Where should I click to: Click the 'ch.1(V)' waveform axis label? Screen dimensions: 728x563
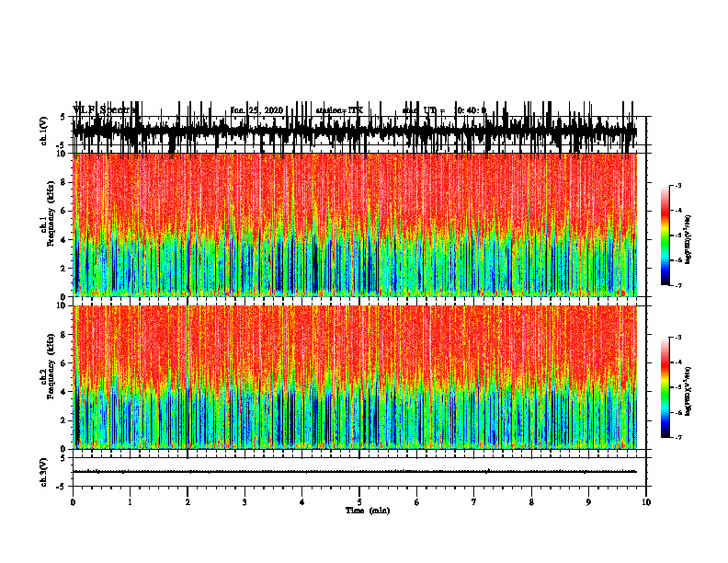[44, 131]
